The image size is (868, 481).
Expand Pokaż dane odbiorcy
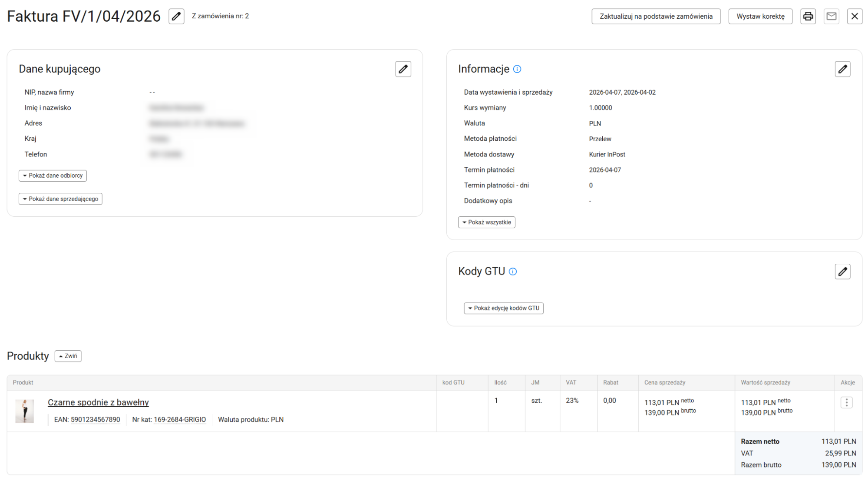click(x=53, y=176)
